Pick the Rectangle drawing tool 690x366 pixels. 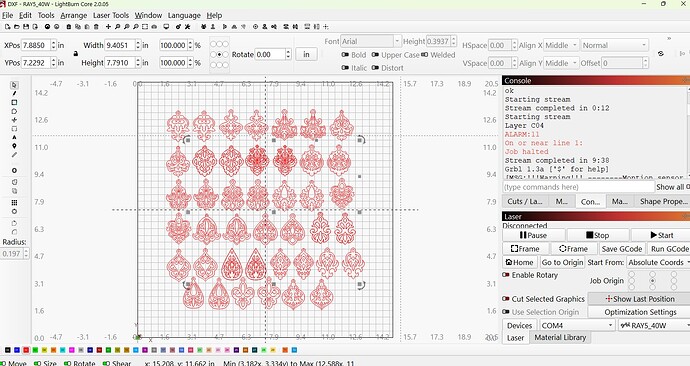point(14,102)
